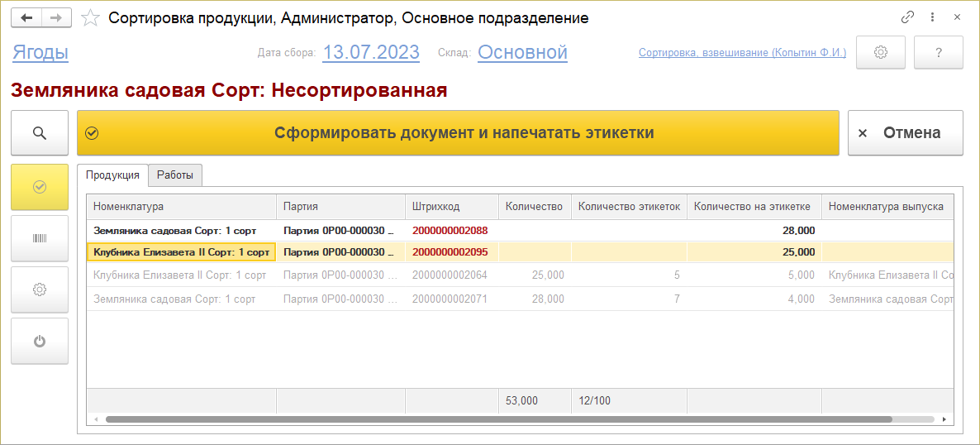Click the Количество этикеток column header

point(629,207)
